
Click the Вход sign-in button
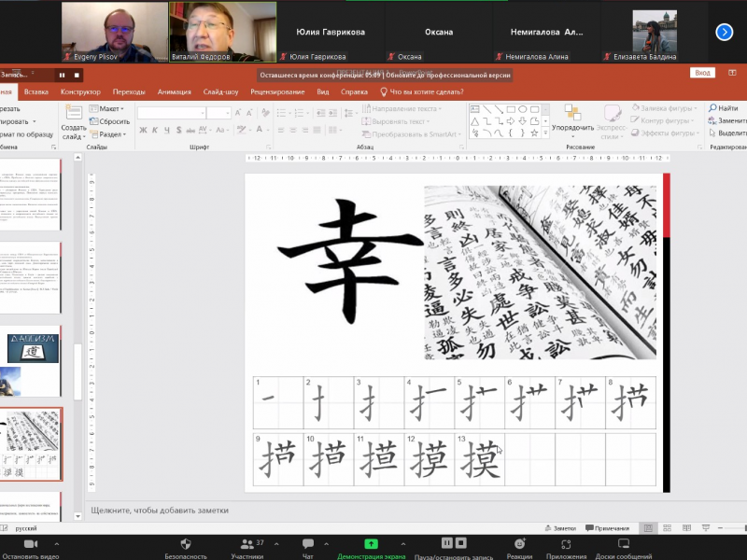click(x=702, y=73)
